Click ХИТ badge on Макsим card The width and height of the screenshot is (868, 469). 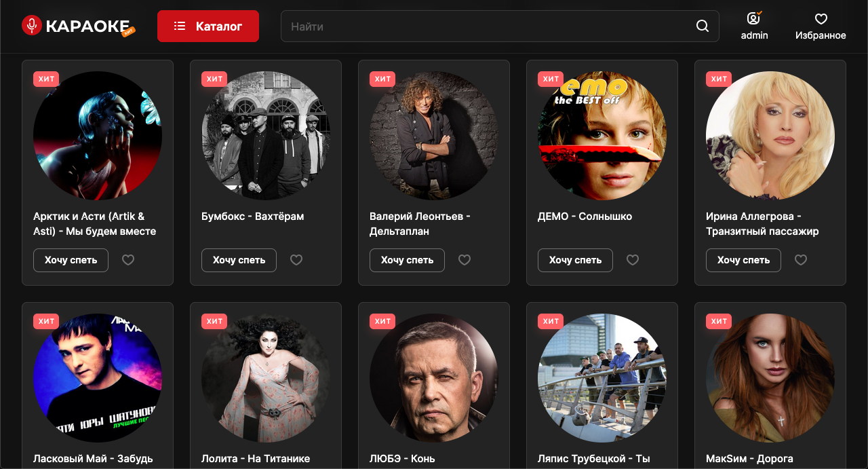coord(719,321)
